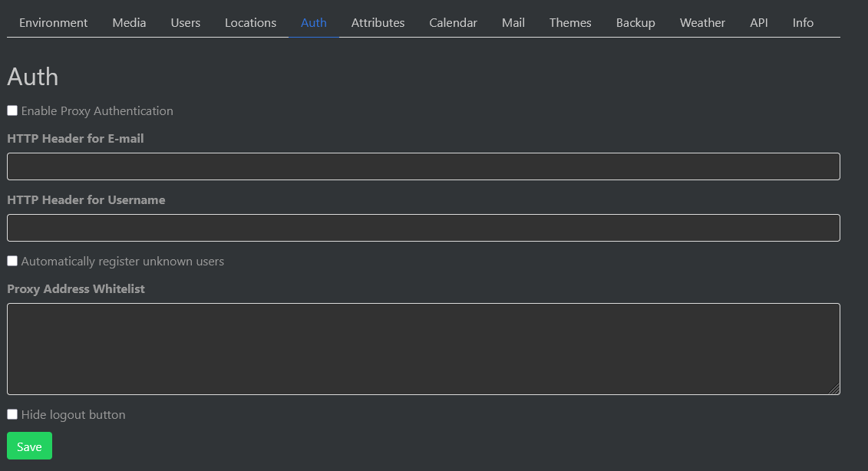The image size is (868, 471).
Task: Open the Calendar settings tab
Action: (x=453, y=22)
